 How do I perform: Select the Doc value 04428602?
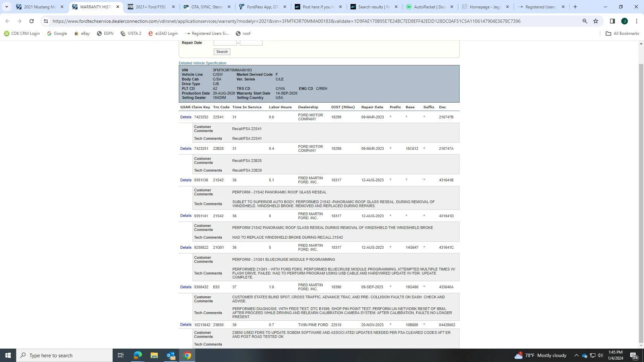[x=447, y=325]
